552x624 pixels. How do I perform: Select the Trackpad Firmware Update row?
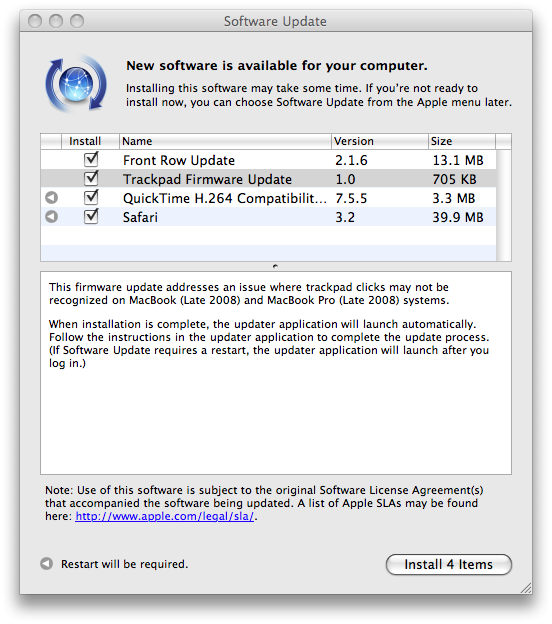(x=268, y=179)
